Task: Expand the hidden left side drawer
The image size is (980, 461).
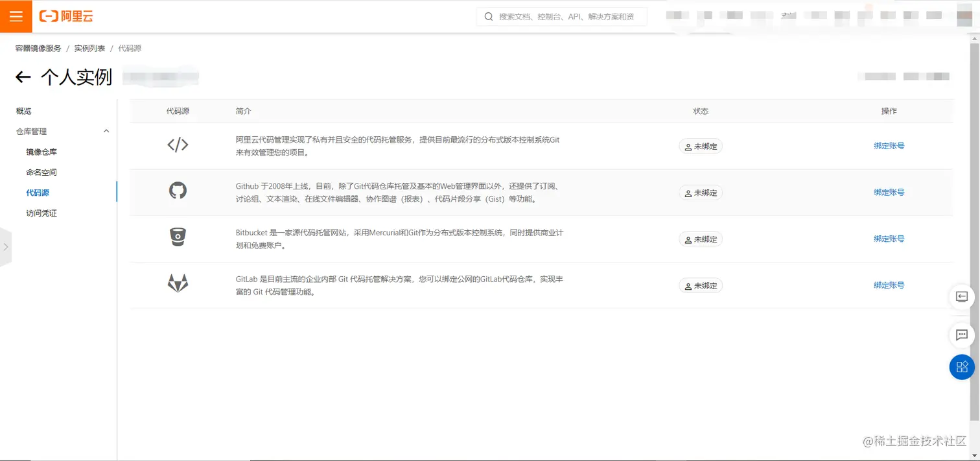Action: pyautogui.click(x=6, y=247)
